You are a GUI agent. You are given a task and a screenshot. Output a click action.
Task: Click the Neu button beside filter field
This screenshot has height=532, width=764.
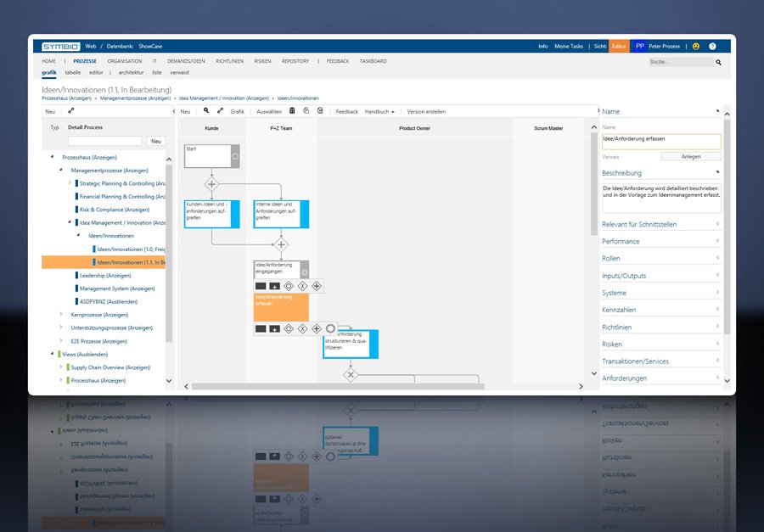point(156,142)
